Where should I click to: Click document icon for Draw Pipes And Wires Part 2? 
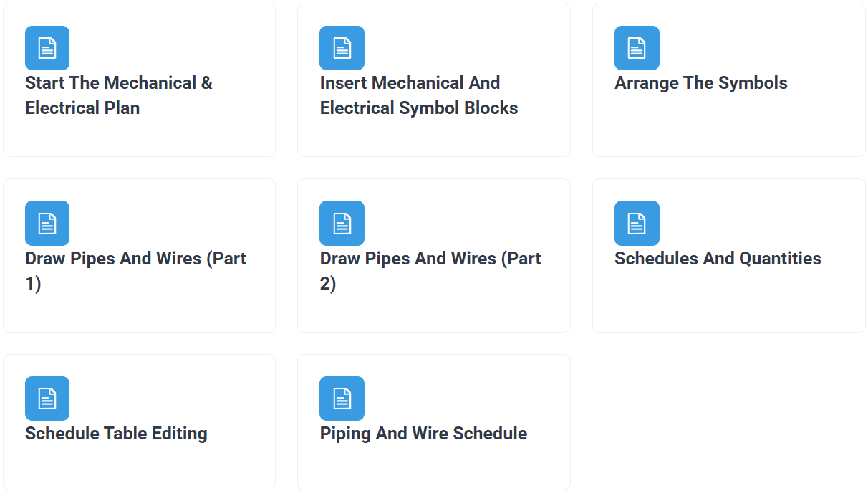(x=342, y=223)
